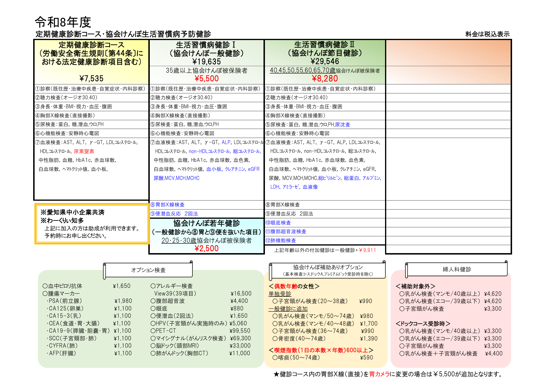Click blue ⑨便潜血反応 2回法 item
The image size is (554, 392).
click(x=174, y=214)
